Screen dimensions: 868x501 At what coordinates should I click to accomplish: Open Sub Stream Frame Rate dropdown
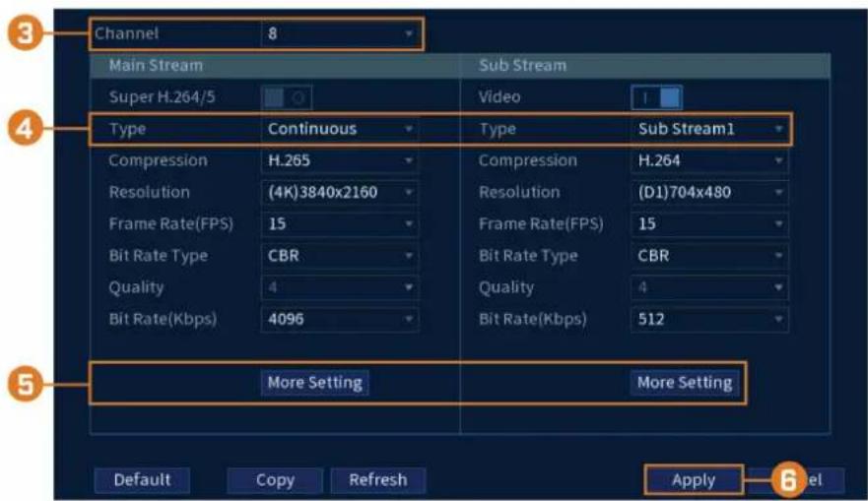(x=709, y=224)
